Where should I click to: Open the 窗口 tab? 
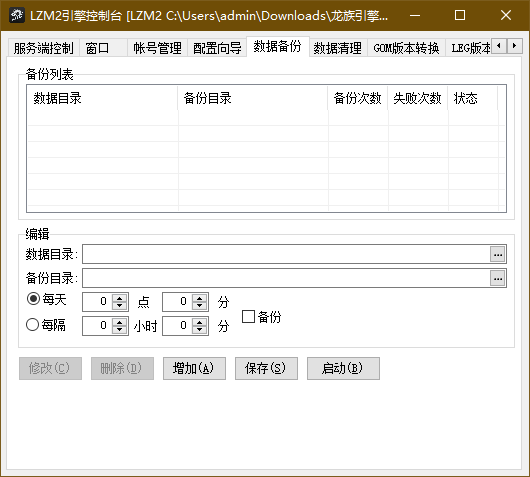pyautogui.click(x=103, y=48)
